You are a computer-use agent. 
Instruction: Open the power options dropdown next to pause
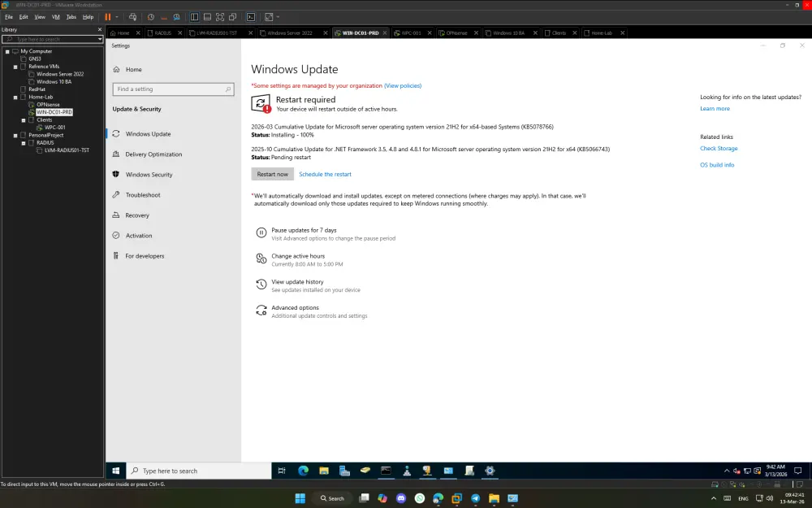[117, 17]
